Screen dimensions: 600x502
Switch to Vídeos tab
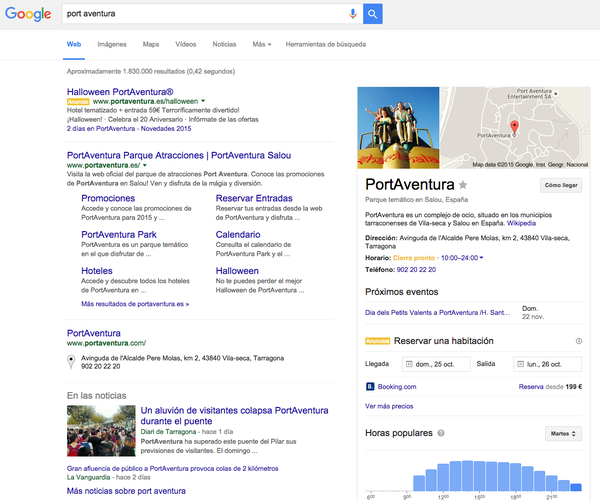[x=186, y=44]
